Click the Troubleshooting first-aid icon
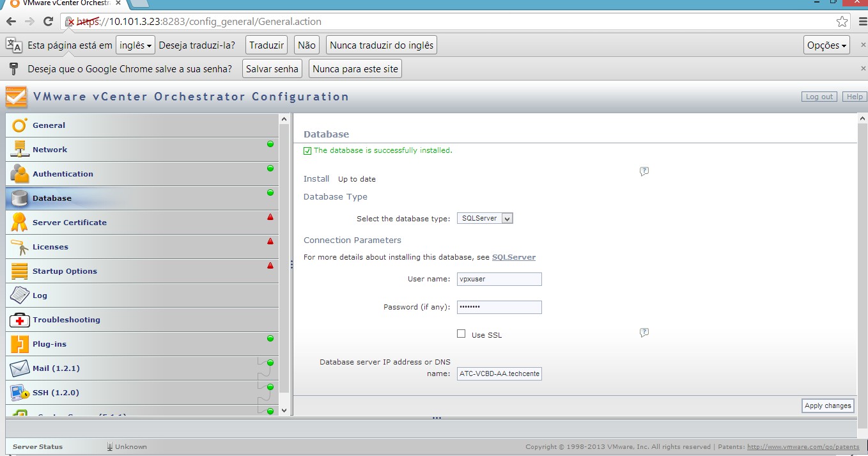 (x=20, y=319)
